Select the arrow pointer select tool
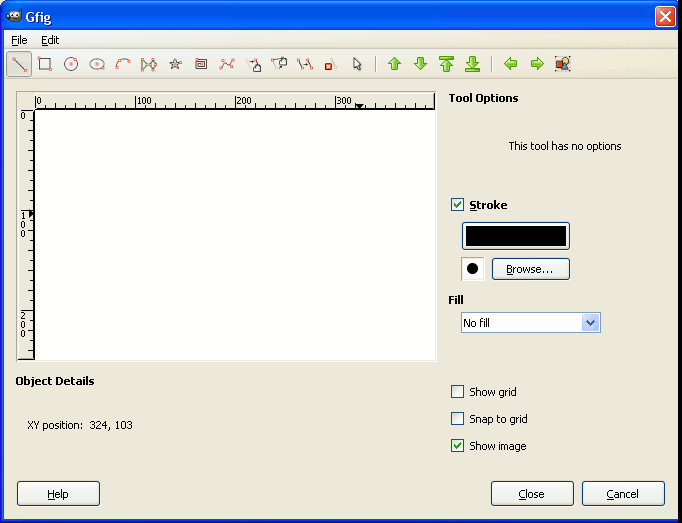Screen dimensions: 682x523 pos(357,64)
